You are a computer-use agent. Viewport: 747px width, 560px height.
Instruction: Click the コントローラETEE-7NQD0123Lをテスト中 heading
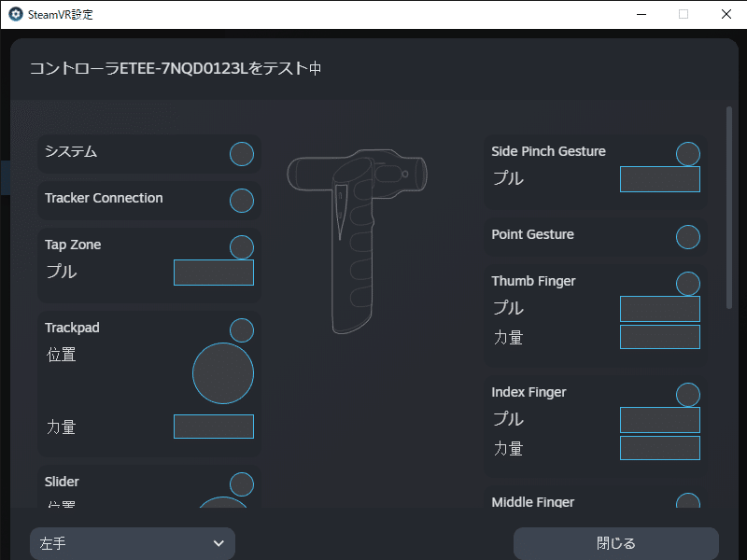tap(176, 68)
